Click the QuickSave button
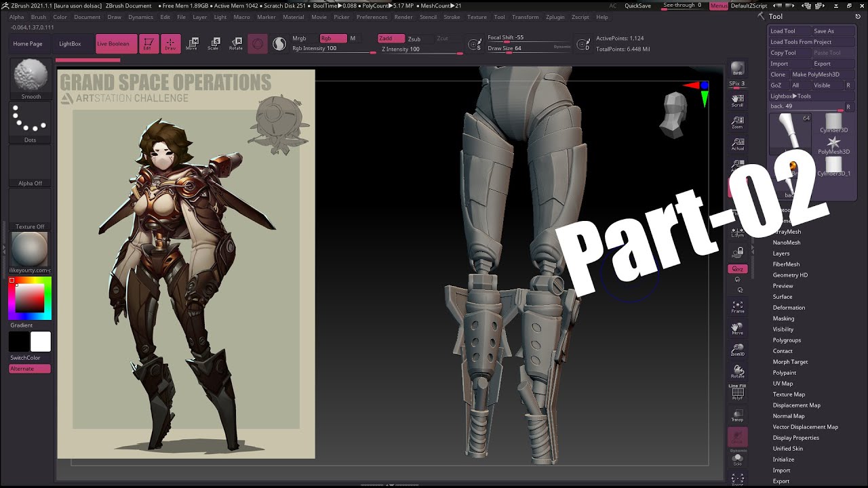The image size is (868, 488). click(x=637, y=5)
